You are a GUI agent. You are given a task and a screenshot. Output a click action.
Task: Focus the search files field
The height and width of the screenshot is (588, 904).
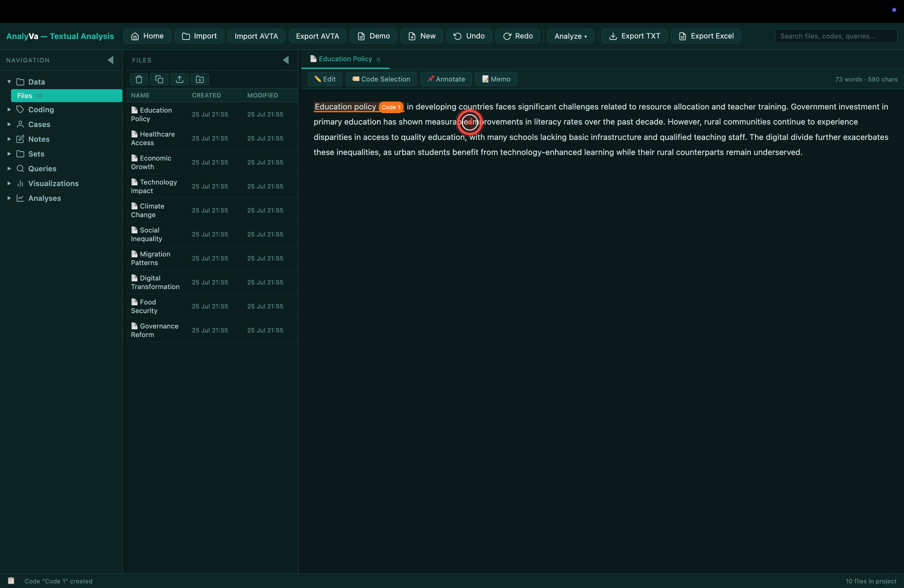836,36
